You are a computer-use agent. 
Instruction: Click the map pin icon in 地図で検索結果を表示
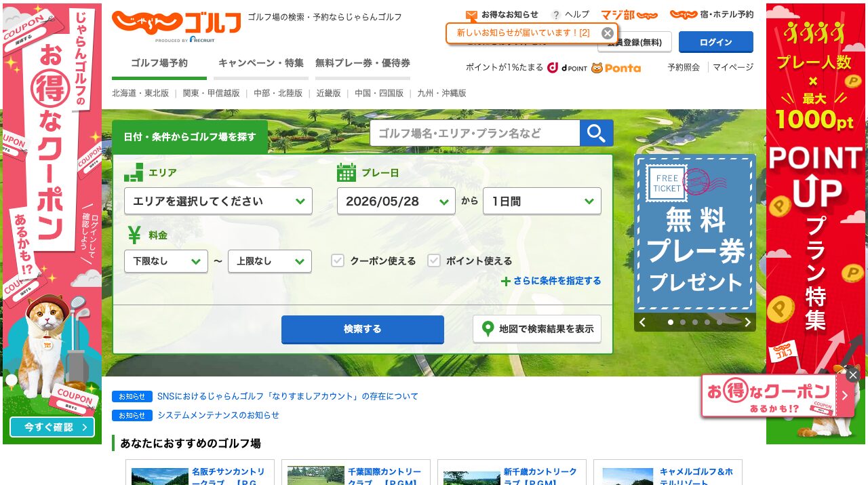click(487, 329)
